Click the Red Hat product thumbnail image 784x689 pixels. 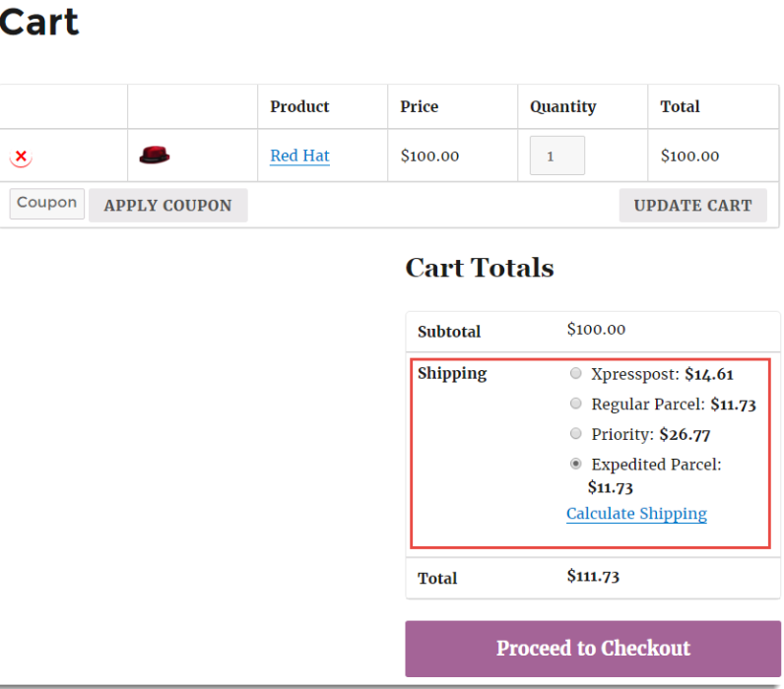click(x=155, y=155)
